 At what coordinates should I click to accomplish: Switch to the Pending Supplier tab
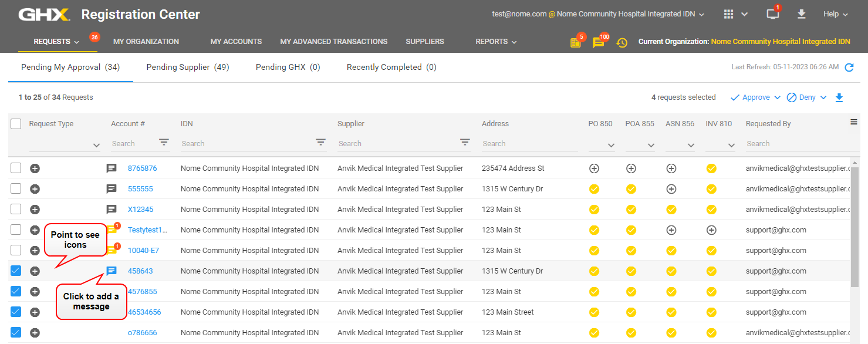tap(188, 68)
